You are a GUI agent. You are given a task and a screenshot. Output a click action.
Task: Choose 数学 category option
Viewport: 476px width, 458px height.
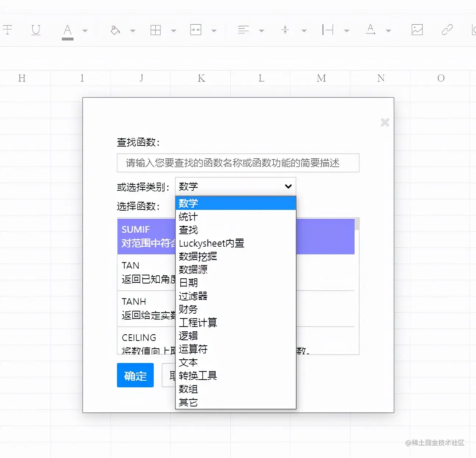click(236, 203)
